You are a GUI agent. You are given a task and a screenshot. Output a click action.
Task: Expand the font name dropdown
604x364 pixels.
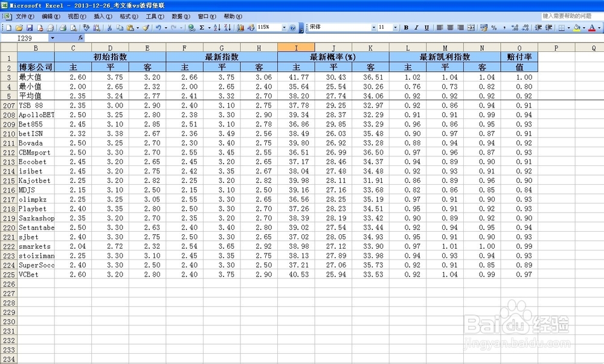click(x=373, y=28)
